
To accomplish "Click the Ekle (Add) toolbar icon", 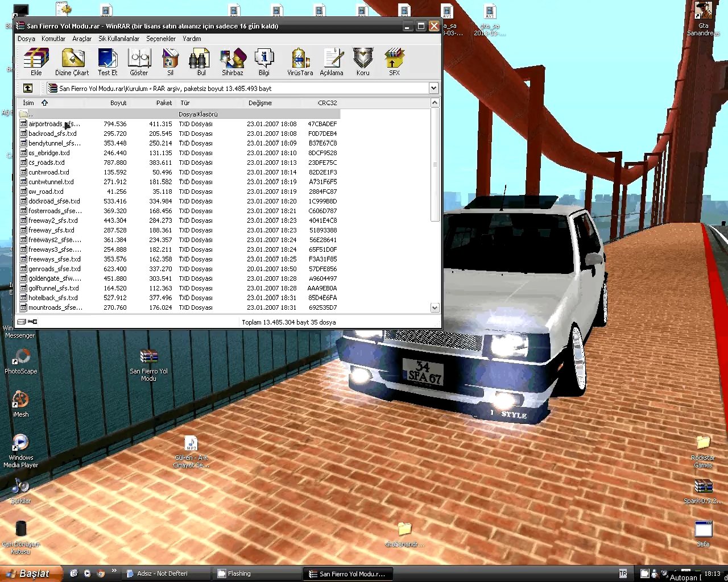I will pos(36,62).
